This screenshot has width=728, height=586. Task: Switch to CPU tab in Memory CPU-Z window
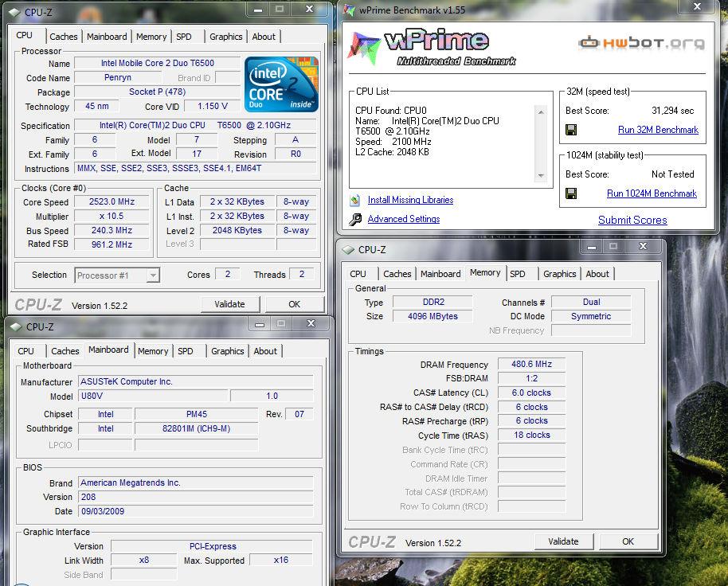(358, 274)
